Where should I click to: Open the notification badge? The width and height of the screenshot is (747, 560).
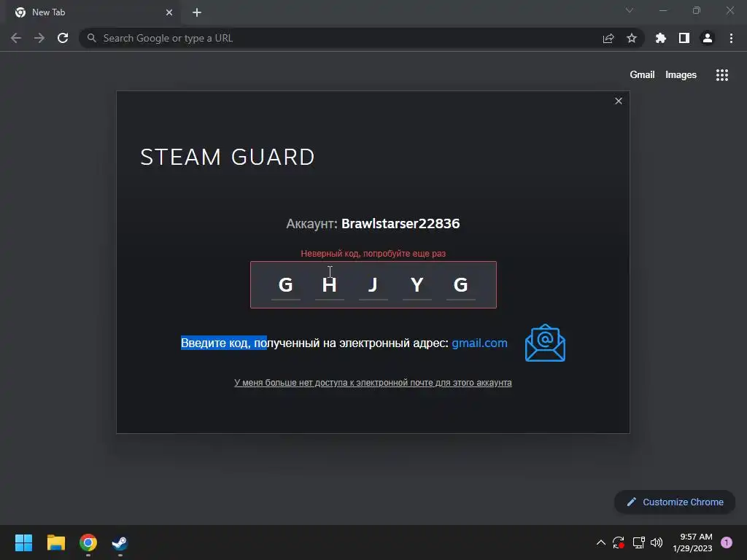pyautogui.click(x=727, y=542)
